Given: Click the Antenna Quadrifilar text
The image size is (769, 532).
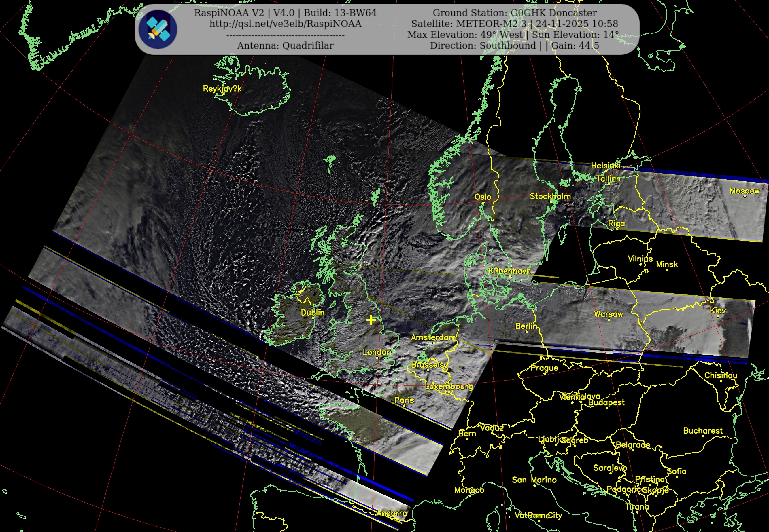Looking at the screenshot, I should pyautogui.click(x=285, y=46).
